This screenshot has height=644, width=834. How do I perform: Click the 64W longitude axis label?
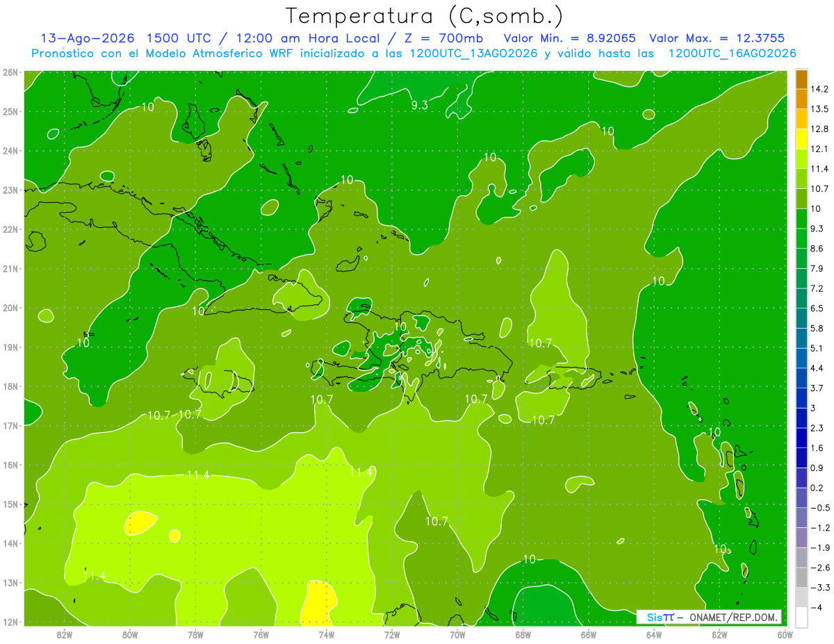654,634
